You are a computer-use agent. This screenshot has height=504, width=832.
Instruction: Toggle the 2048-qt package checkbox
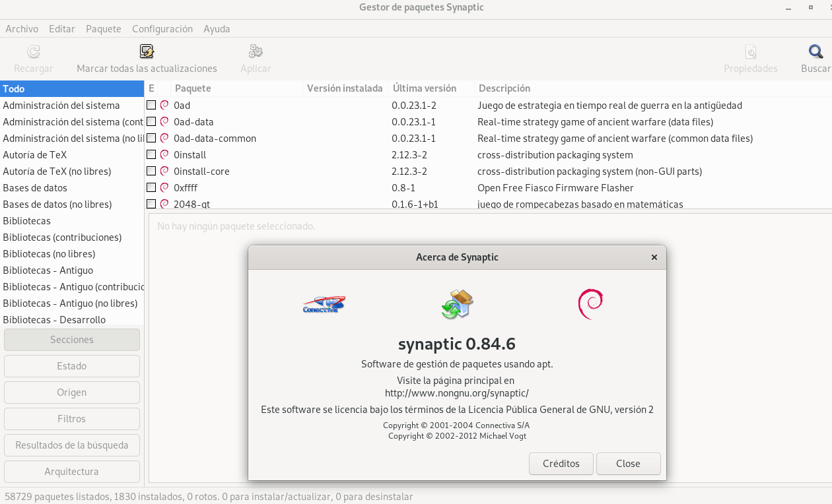click(151, 204)
